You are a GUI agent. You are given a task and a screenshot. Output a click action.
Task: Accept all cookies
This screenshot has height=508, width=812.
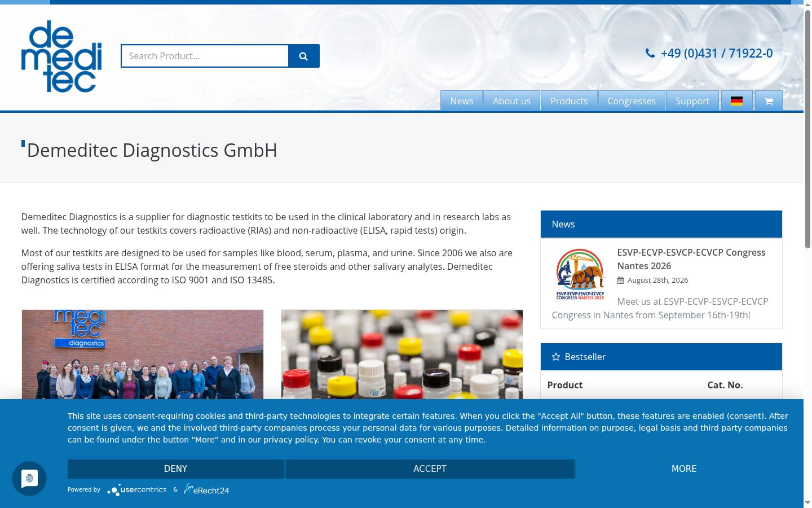[430, 468]
